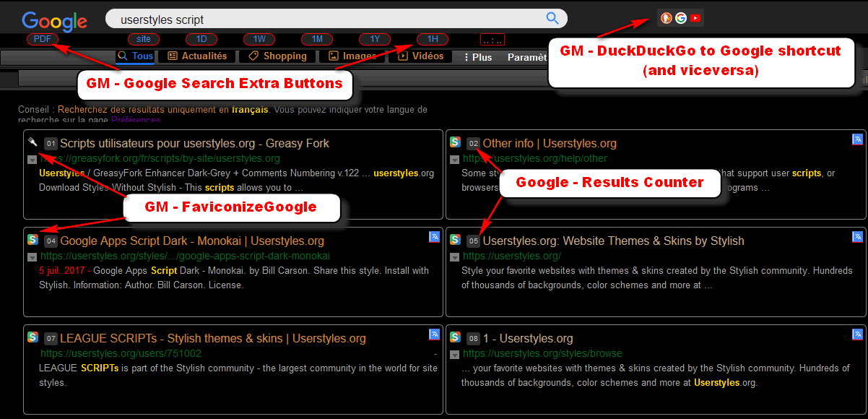
Task: Click the translate icon on LEAGUE SCRIPTs result
Action: click(x=434, y=334)
